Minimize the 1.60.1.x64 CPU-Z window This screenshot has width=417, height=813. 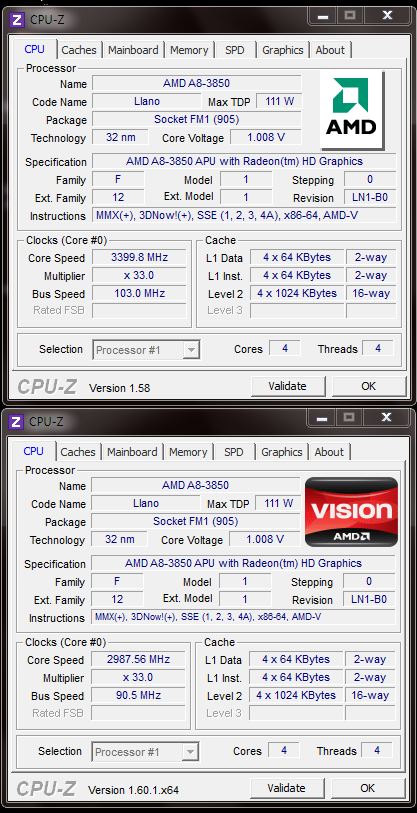[323, 418]
